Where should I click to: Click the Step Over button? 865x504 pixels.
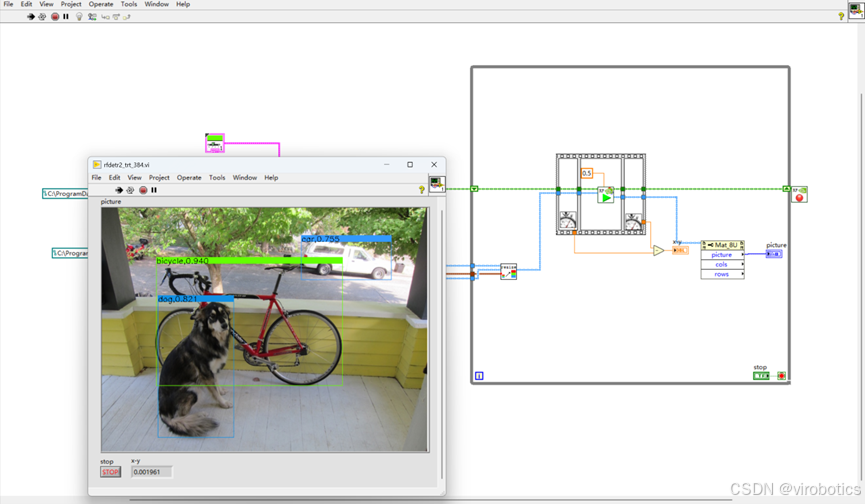[x=116, y=17]
